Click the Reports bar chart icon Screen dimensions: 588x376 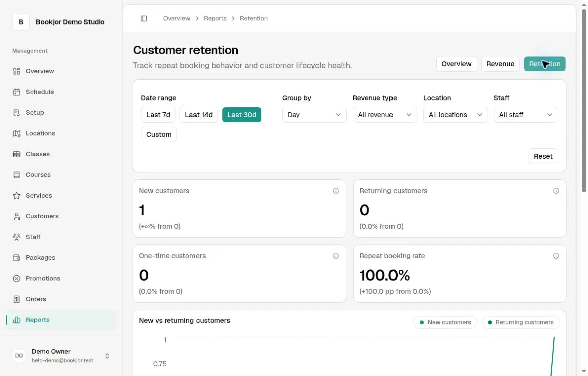click(x=16, y=320)
